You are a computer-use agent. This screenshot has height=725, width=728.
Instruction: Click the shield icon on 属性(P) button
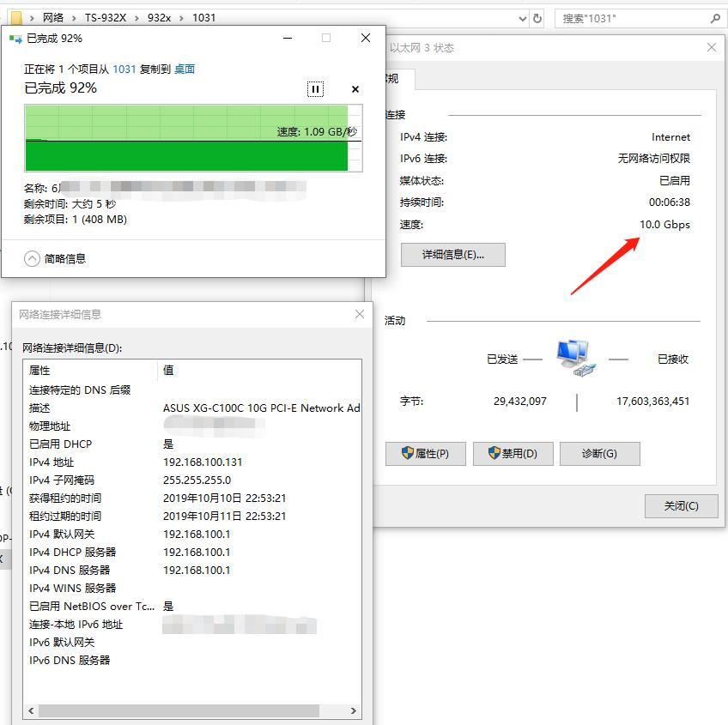click(408, 454)
